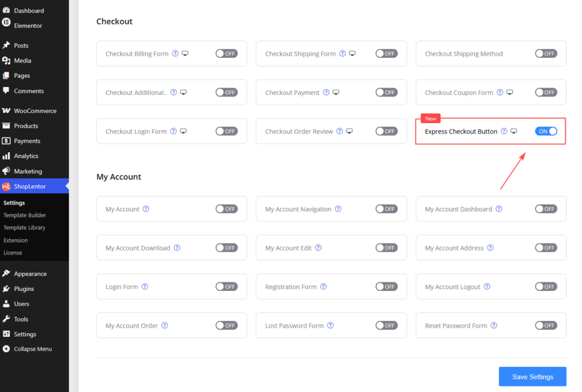Click the Elementor icon in the sidebar
Viewport: 582px width, 392px height.
coord(6,23)
